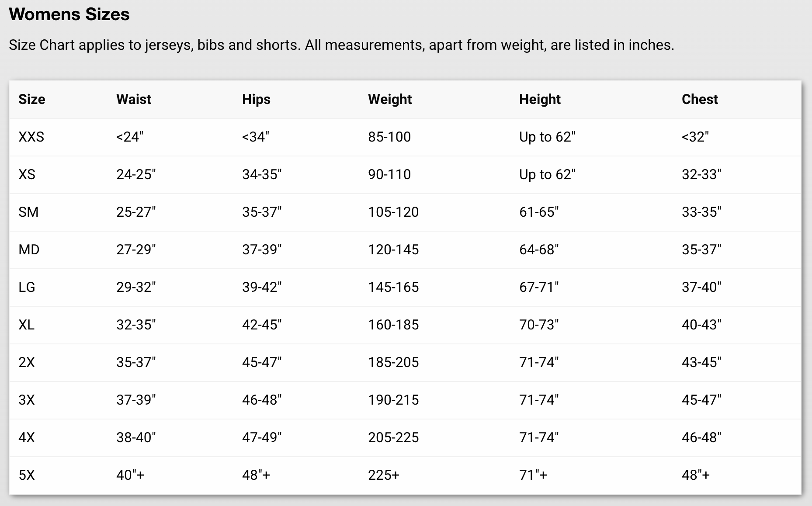Select the LG size row label
812x506 pixels.
[27, 287]
